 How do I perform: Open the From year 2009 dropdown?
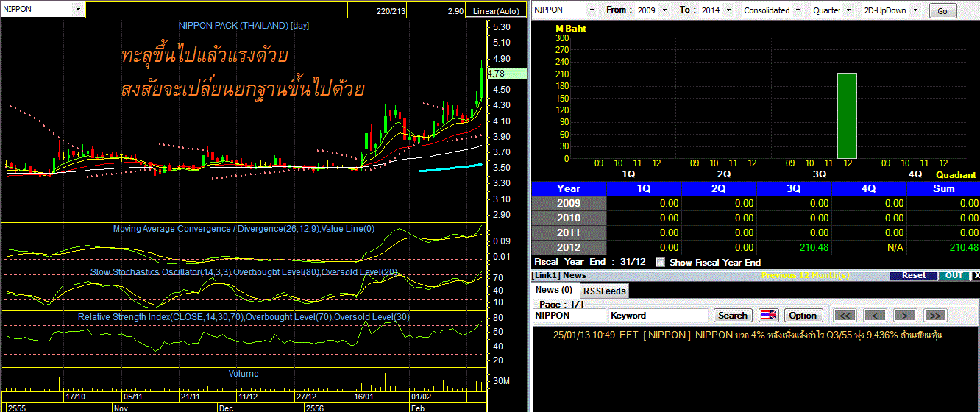click(665, 10)
